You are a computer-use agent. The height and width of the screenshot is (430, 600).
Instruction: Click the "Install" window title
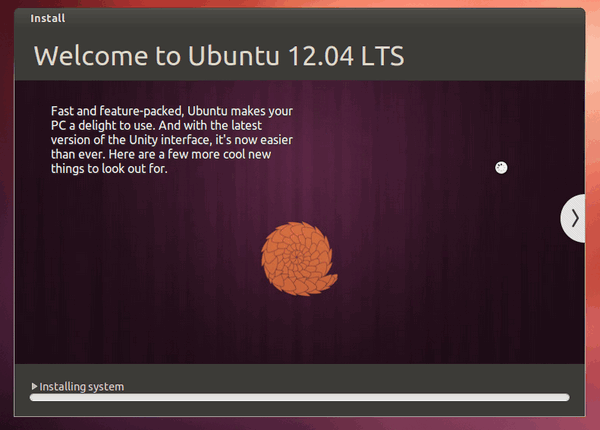51,18
